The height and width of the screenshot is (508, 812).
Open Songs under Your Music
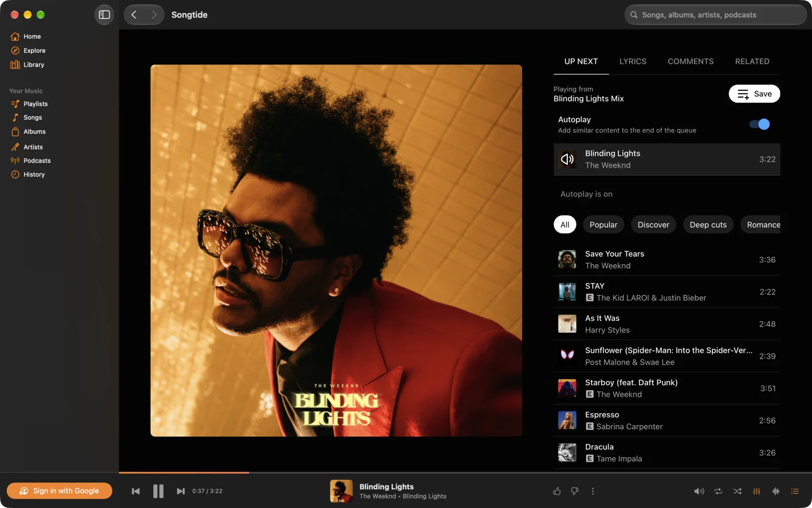coord(32,117)
